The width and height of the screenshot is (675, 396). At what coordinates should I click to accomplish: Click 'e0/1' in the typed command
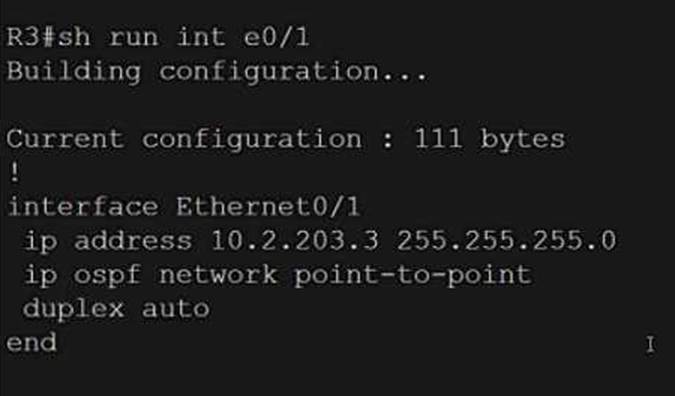[276, 37]
